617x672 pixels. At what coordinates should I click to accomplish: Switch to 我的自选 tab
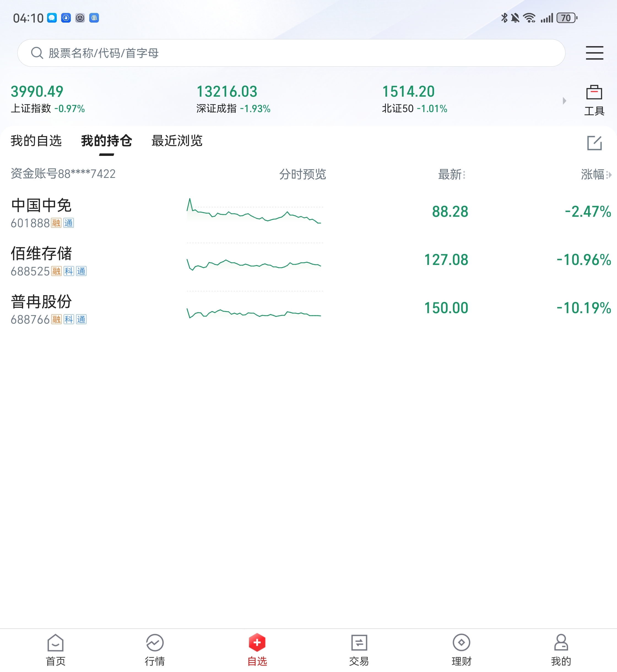point(36,140)
